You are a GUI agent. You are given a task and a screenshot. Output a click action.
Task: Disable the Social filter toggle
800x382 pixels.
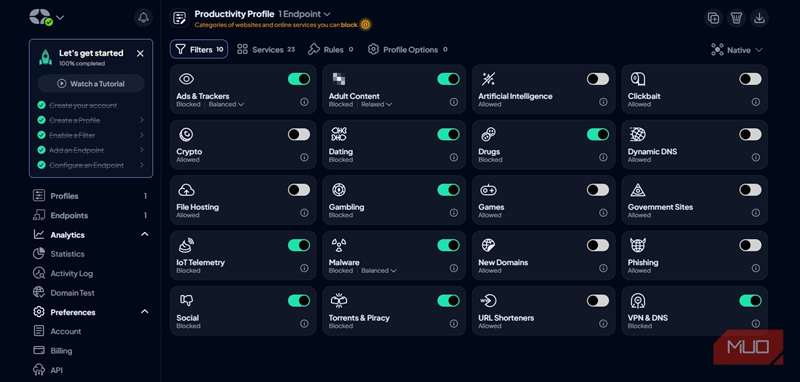click(x=299, y=300)
